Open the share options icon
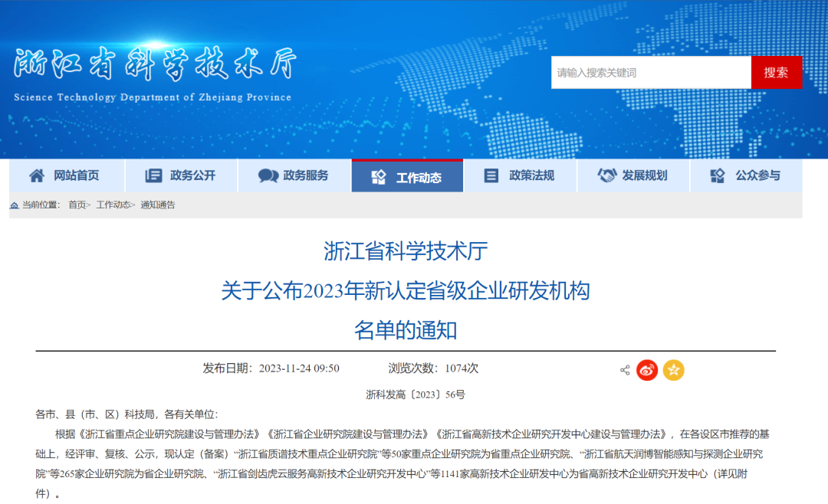Viewport: 828px width, 504px height. (623, 370)
